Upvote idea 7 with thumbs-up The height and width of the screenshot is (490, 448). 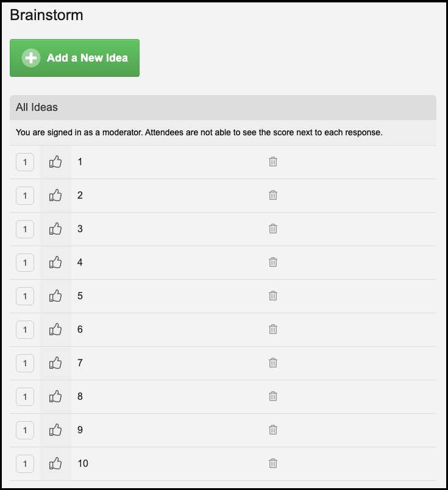(55, 363)
